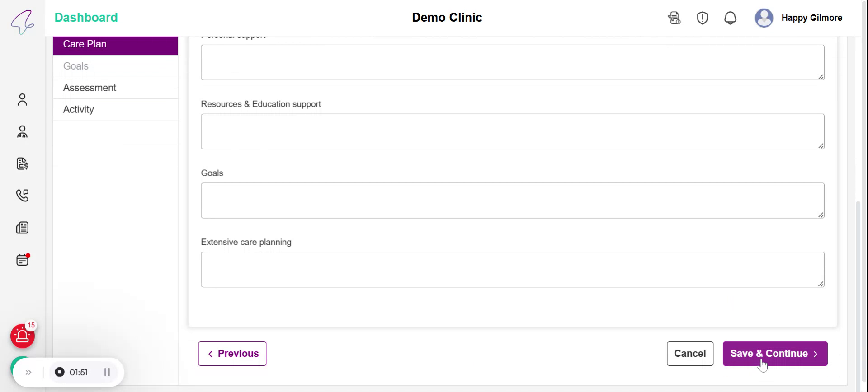Open the phone calls sidebar icon
The image size is (868, 392).
tap(22, 195)
